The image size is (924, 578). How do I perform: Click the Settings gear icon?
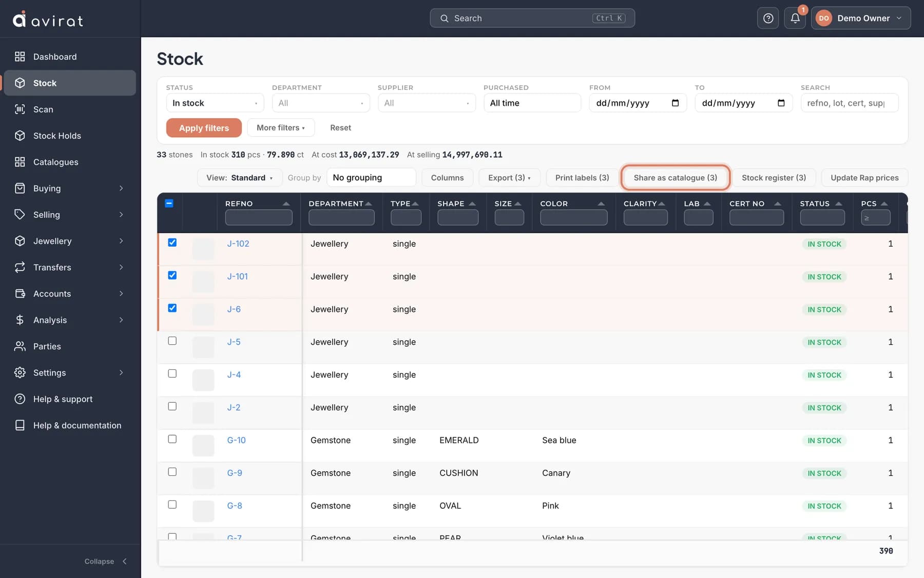(x=20, y=372)
